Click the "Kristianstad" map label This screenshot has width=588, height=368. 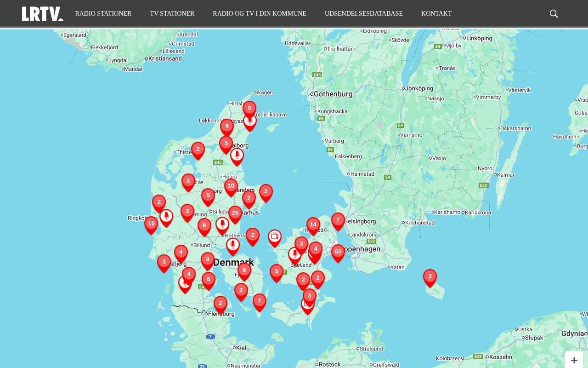419,223
